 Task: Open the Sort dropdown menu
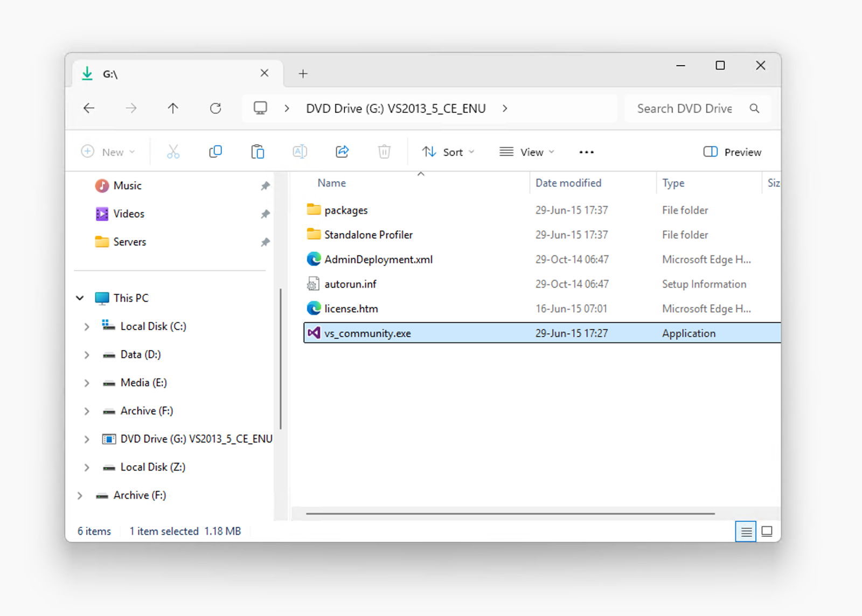[448, 152]
